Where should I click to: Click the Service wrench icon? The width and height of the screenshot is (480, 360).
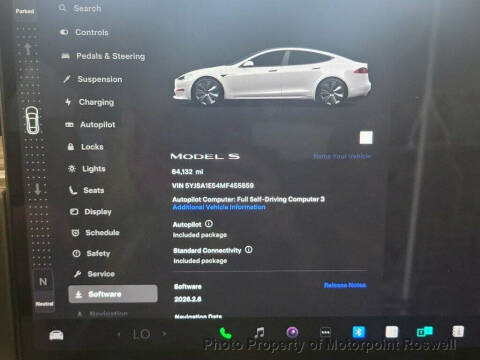(x=77, y=274)
